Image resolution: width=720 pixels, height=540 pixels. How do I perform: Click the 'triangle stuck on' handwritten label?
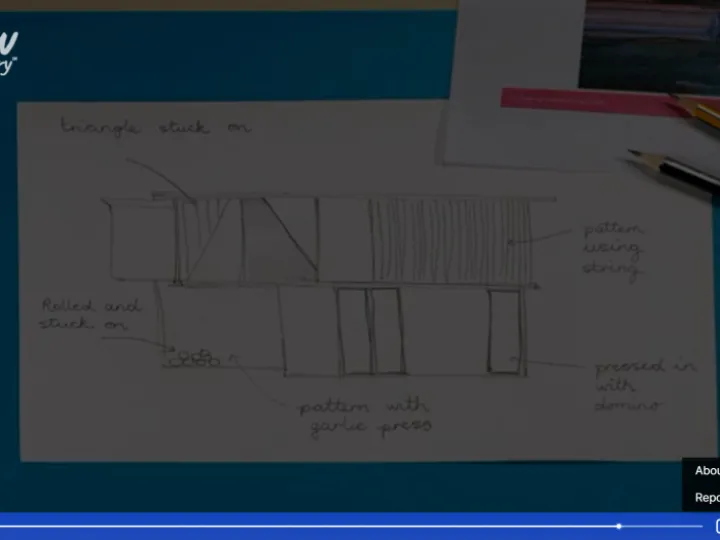click(x=155, y=128)
